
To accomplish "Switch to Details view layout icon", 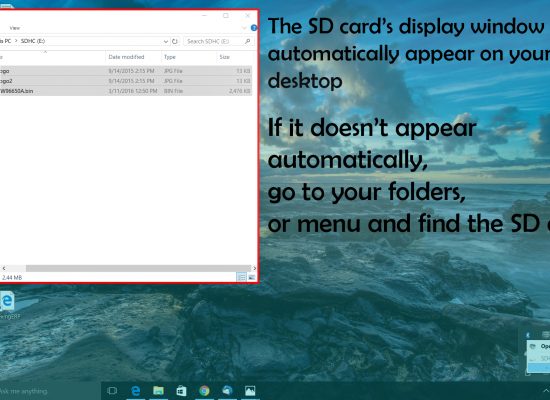I will point(241,277).
